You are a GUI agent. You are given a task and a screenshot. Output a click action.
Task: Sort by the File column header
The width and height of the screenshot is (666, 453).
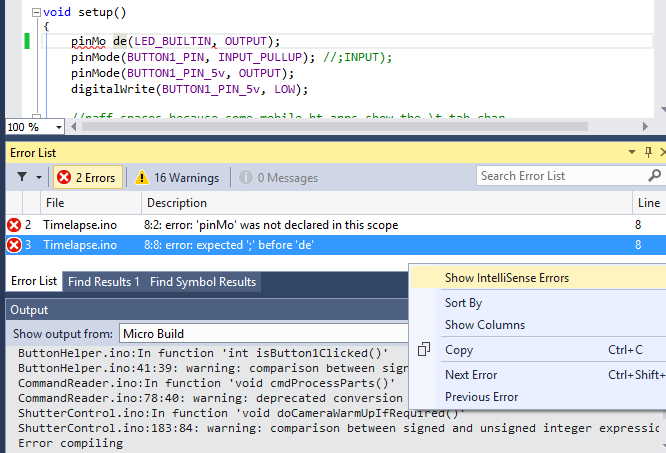tap(91, 203)
